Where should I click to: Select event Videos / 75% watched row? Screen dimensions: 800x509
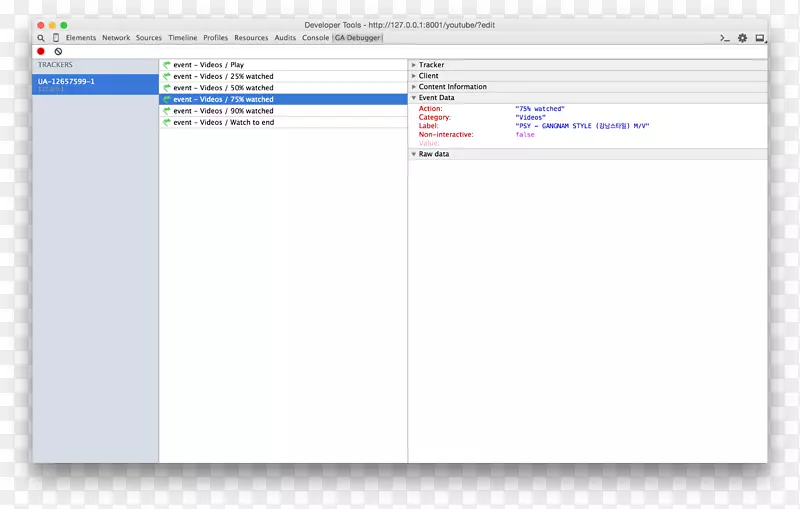tap(283, 99)
